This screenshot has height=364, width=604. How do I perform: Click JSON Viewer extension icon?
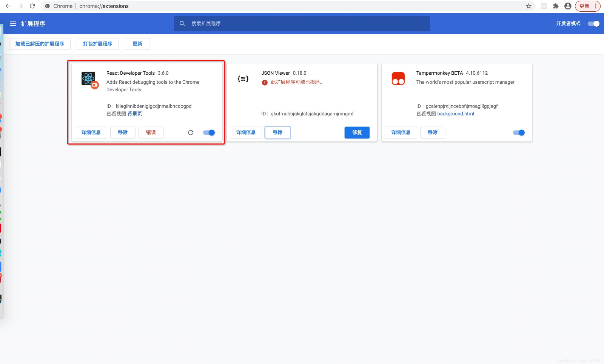pyautogui.click(x=243, y=79)
